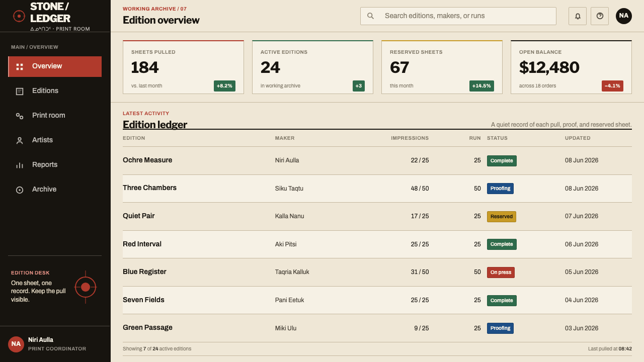Click the Proofing badge on Green Passage
This screenshot has width=644, height=362.
(x=500, y=328)
